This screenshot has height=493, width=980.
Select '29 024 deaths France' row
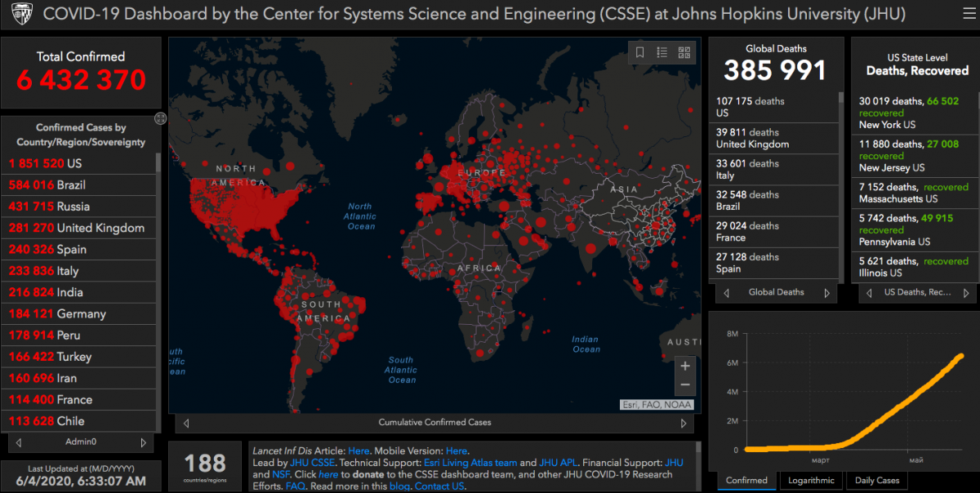[773, 232]
